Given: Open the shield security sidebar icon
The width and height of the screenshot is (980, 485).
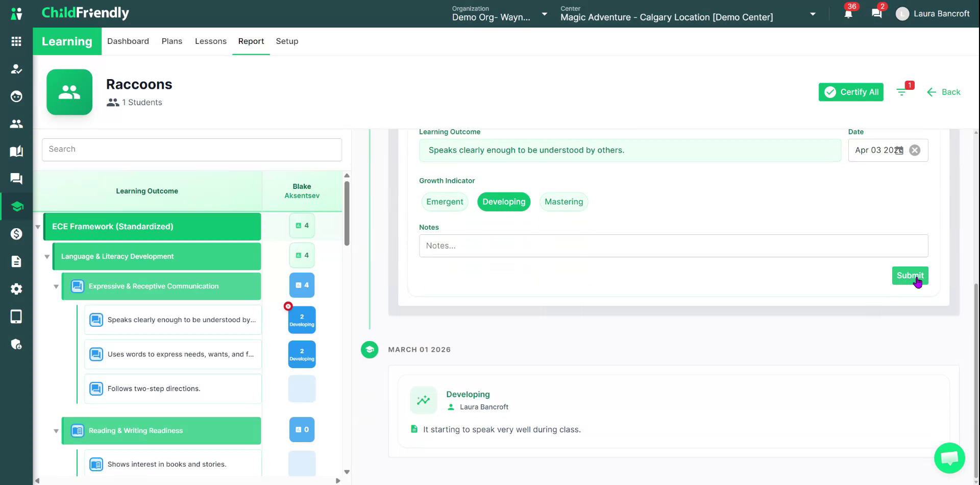Looking at the screenshot, I should pyautogui.click(x=16, y=344).
